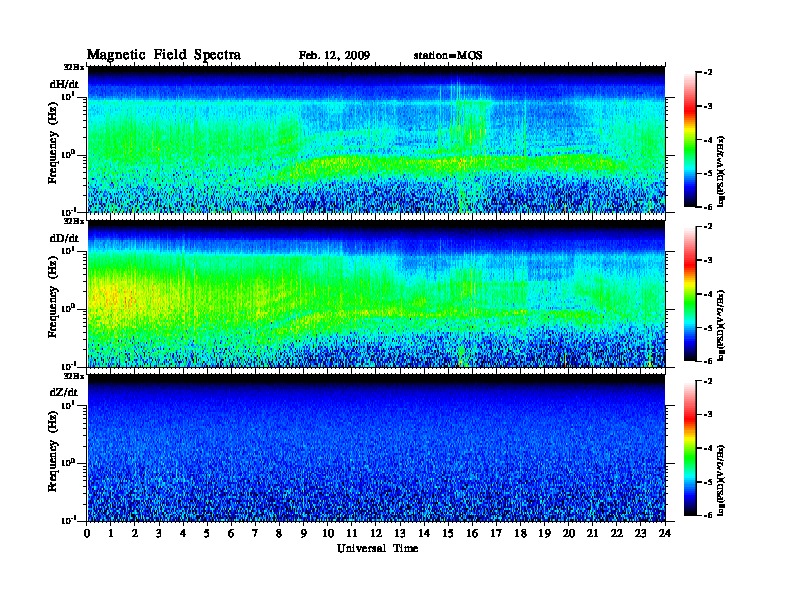Click the dZ/dt panel label
This screenshot has height=612, width=792.
[x=64, y=392]
